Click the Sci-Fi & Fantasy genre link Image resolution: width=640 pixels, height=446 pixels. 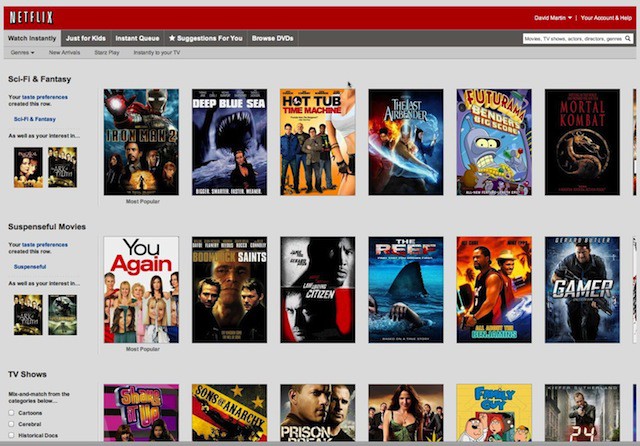35,119
